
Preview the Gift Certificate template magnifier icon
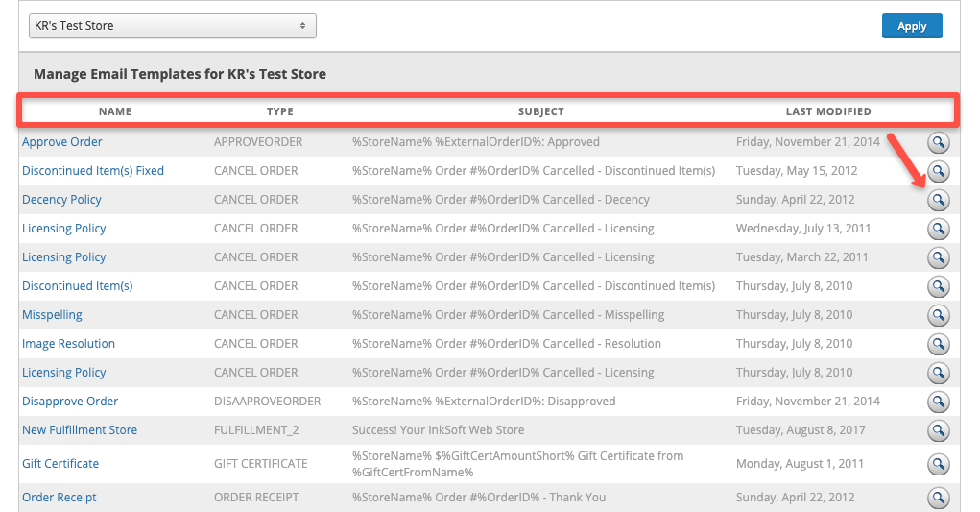coord(938,465)
